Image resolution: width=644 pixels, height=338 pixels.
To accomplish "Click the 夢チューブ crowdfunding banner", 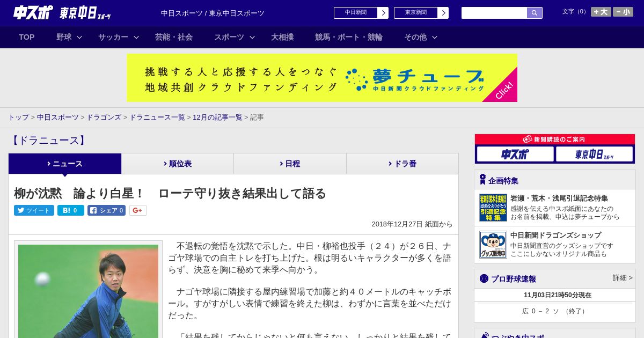I will [x=322, y=78].
